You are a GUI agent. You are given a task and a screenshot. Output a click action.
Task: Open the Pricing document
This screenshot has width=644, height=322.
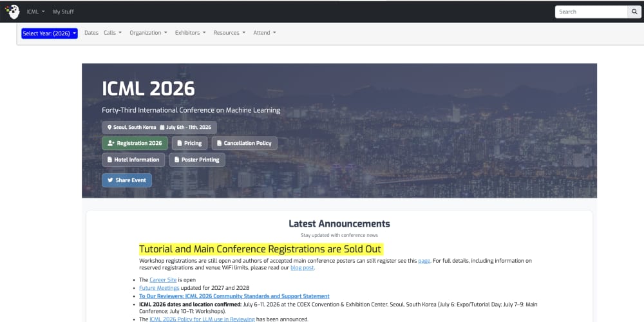click(x=189, y=144)
